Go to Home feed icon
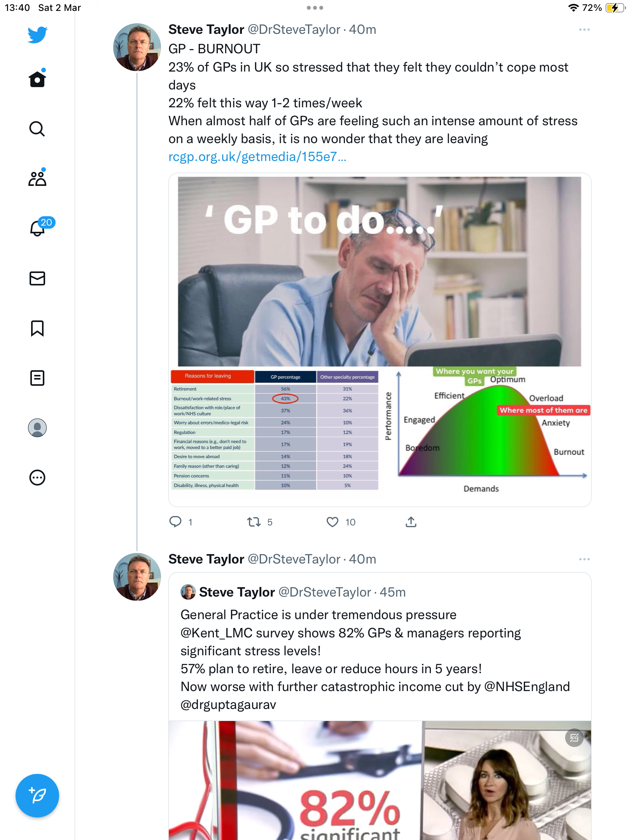 coord(37,79)
